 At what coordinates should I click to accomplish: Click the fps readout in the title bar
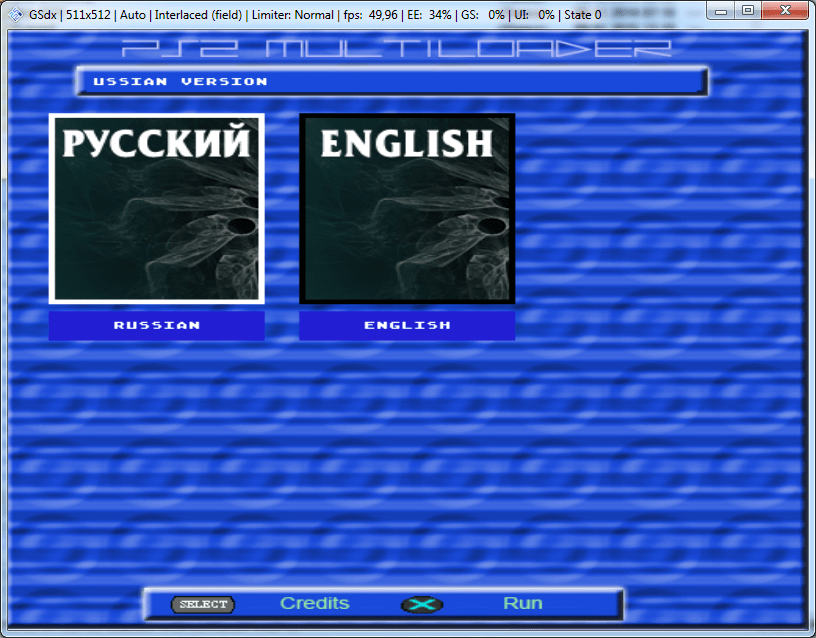(371, 15)
